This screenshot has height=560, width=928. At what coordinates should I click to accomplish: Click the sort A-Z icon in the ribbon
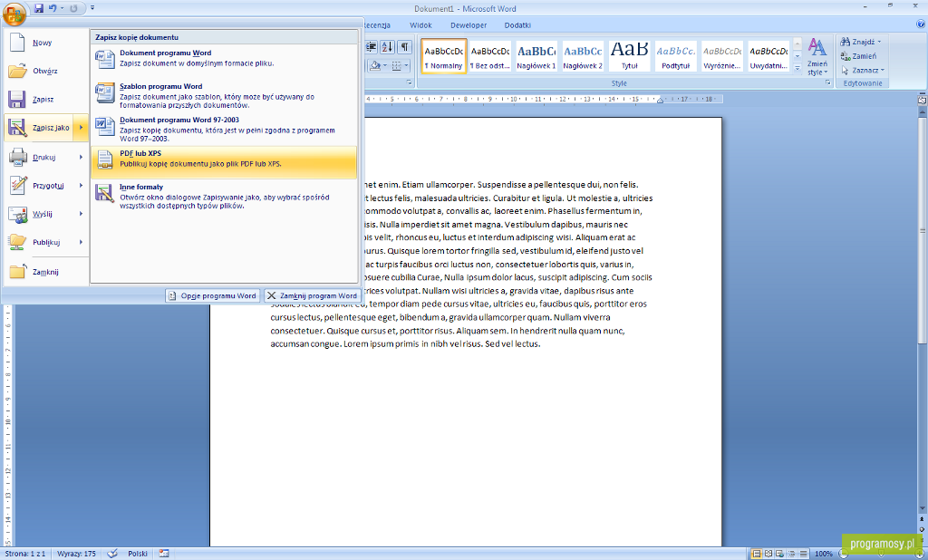(x=387, y=47)
